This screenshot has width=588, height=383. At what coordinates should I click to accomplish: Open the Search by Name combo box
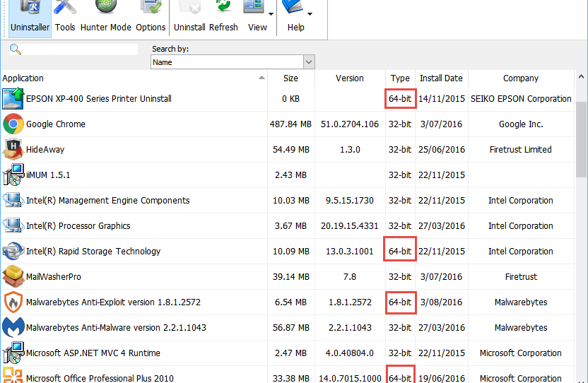233,62
